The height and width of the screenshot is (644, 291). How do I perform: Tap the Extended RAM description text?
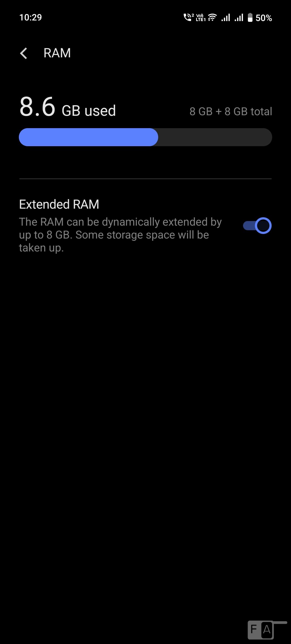(x=120, y=235)
